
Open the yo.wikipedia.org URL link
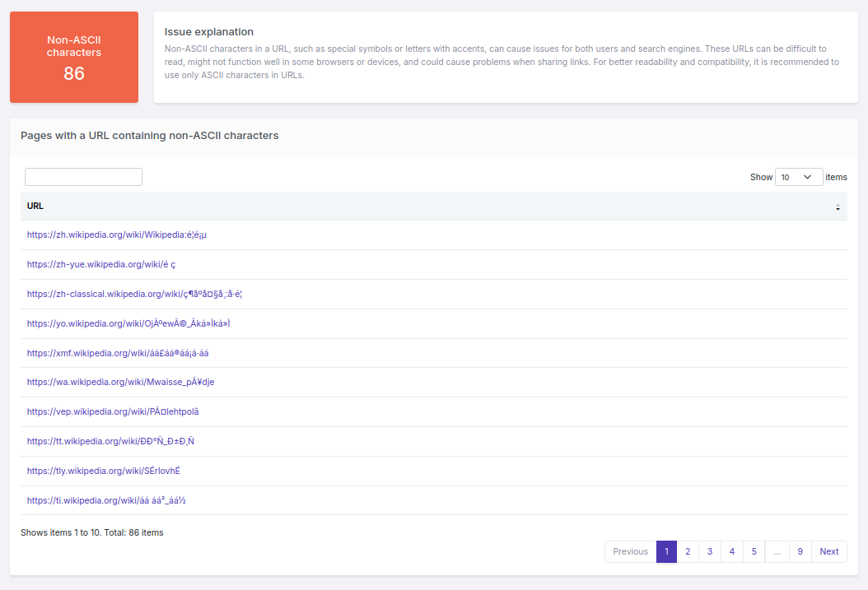click(128, 323)
